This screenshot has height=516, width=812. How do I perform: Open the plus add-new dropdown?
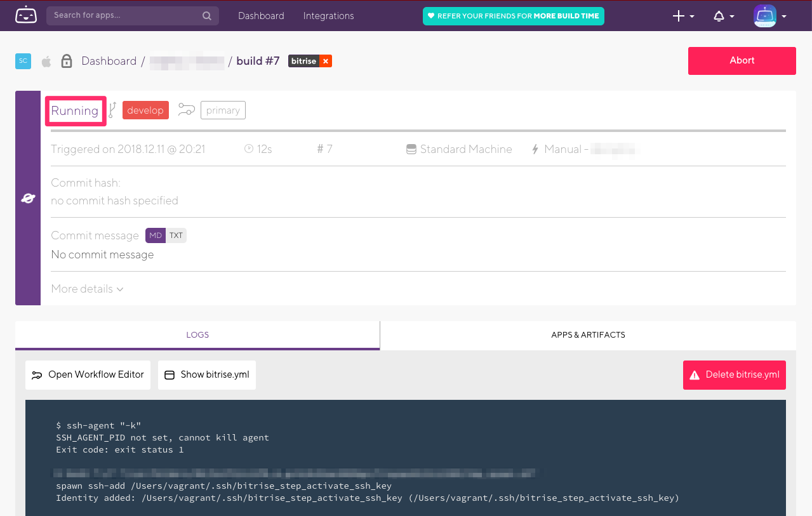pyautogui.click(x=683, y=17)
